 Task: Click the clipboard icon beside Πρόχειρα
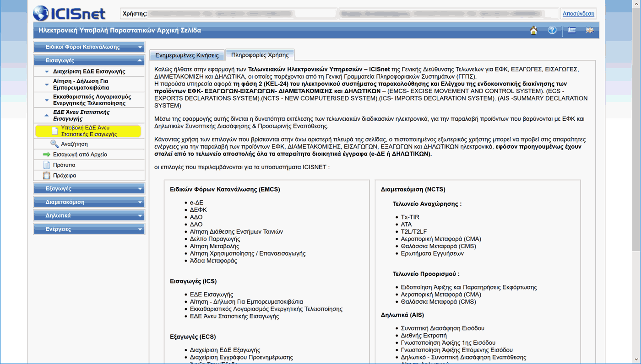click(46, 176)
